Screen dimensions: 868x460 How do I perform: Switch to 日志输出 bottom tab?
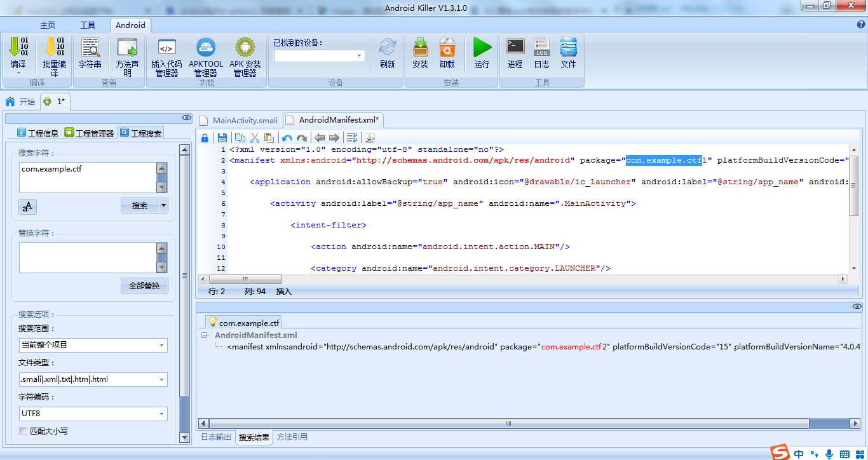pos(216,437)
